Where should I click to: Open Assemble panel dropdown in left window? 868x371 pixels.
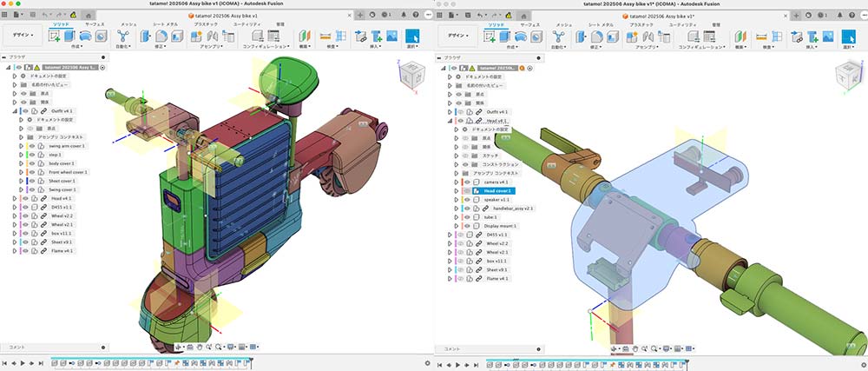(x=212, y=47)
